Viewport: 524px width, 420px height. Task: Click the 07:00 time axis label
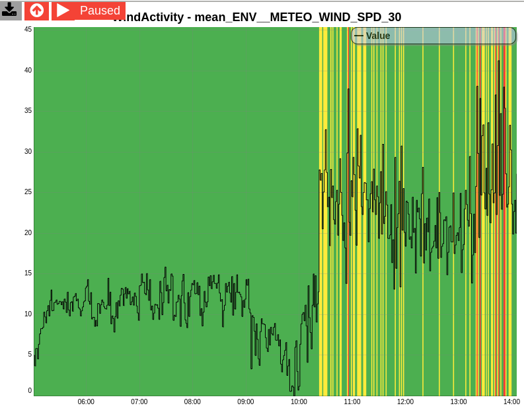pos(139,402)
